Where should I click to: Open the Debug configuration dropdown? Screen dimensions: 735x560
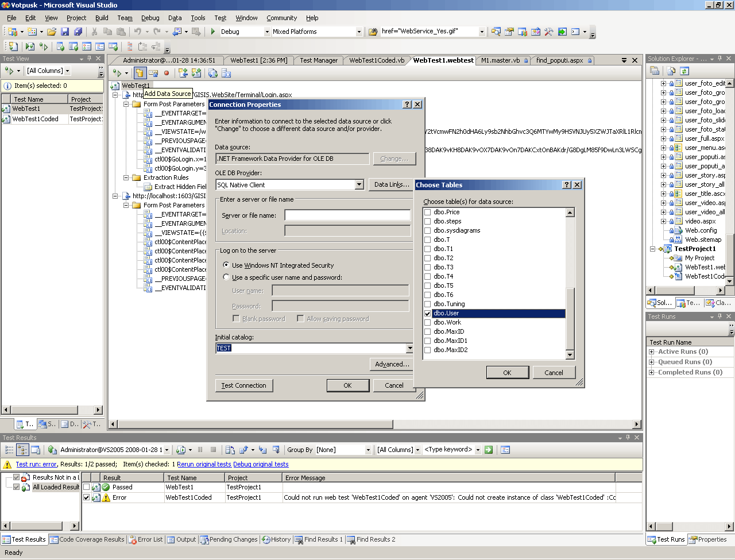tap(267, 32)
